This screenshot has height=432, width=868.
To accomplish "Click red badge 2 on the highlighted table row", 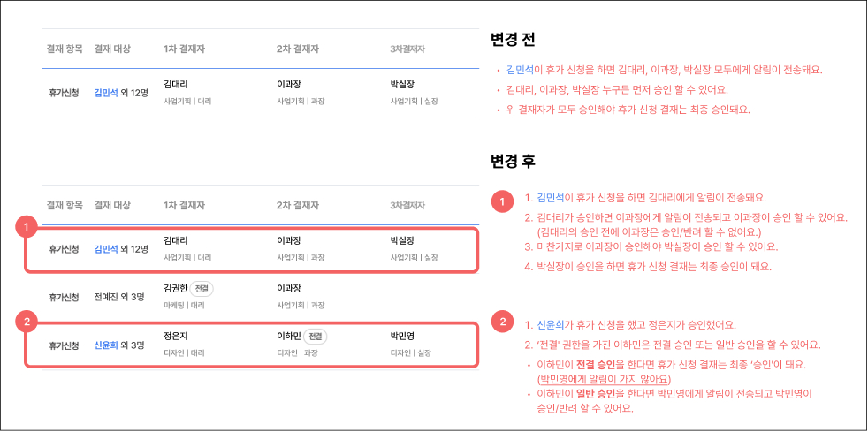I will click(x=27, y=322).
